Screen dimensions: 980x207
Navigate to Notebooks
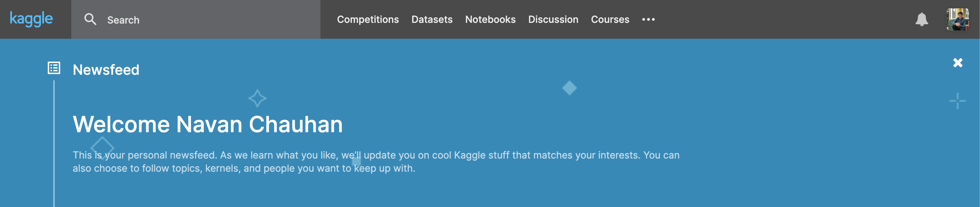[490, 19]
